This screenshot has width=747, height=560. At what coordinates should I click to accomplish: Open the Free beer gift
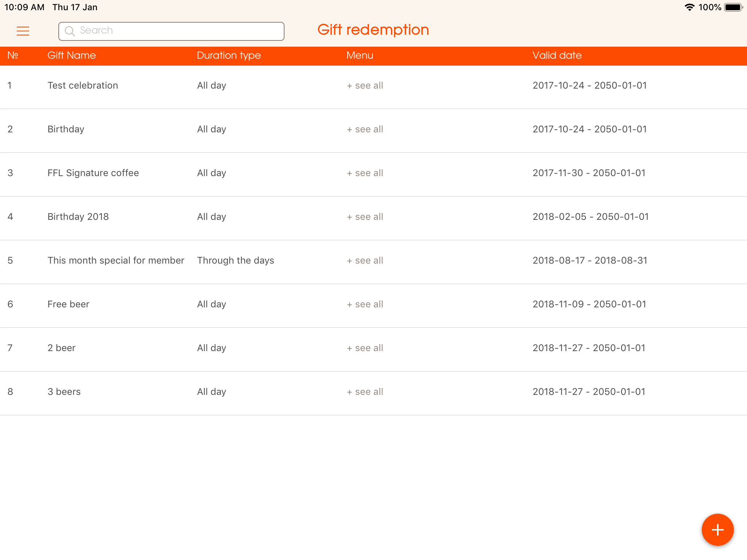click(68, 304)
